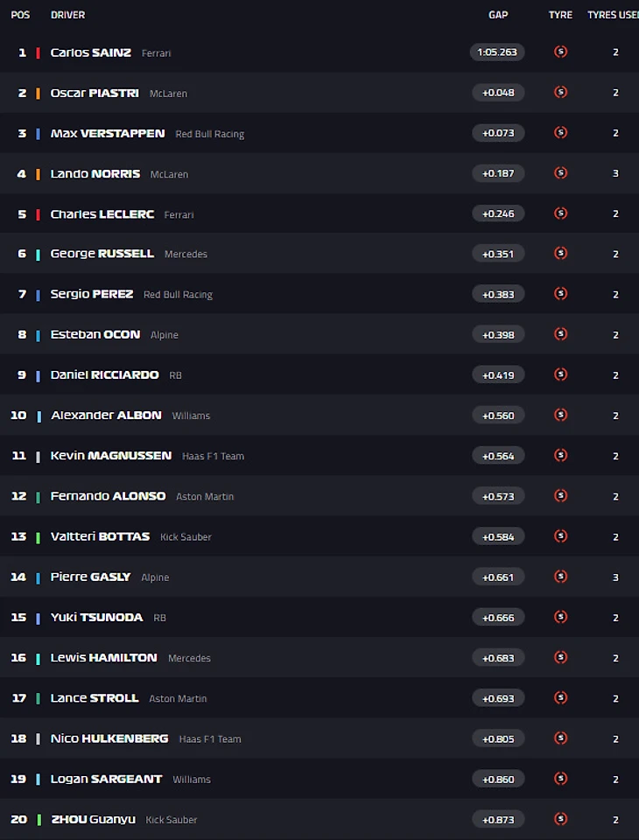Click the Haas F1 Team label beside Magnussen
639x840 pixels.
[213, 457]
